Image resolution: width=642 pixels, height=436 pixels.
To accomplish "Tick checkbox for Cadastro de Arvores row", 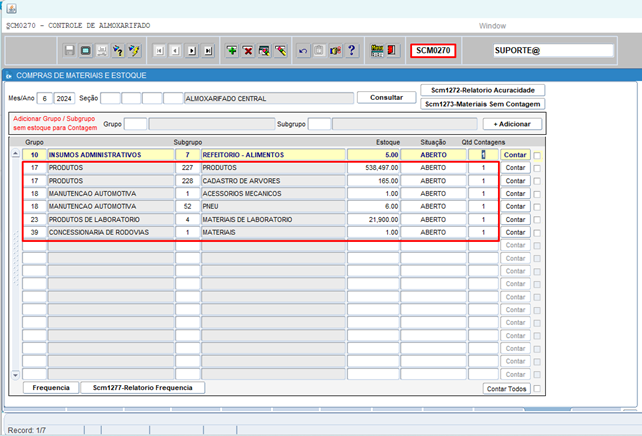I will (x=537, y=181).
